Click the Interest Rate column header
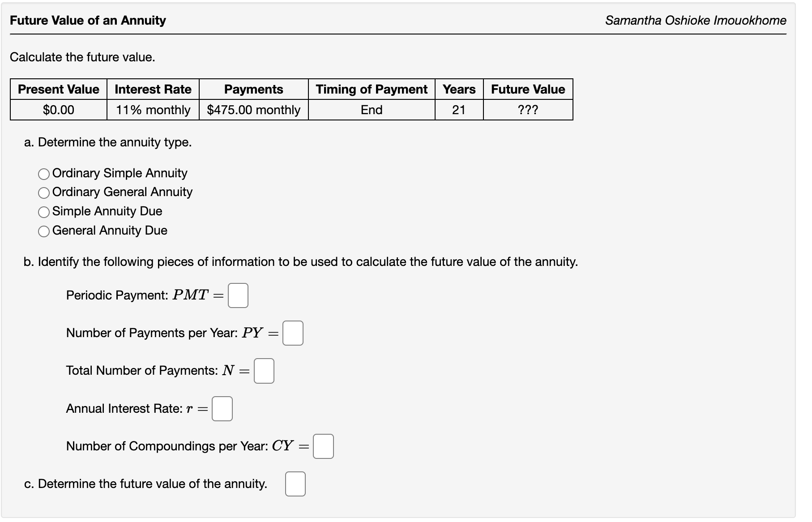 click(x=153, y=89)
